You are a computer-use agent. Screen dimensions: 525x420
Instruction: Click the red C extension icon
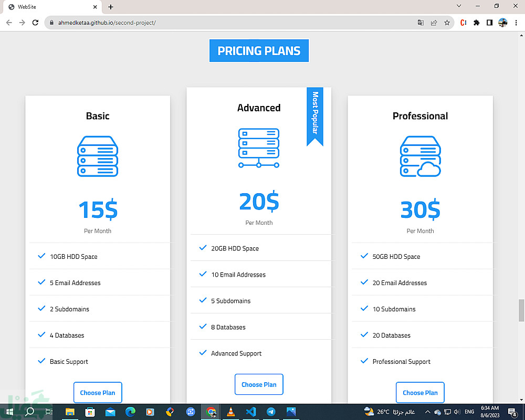tap(464, 23)
